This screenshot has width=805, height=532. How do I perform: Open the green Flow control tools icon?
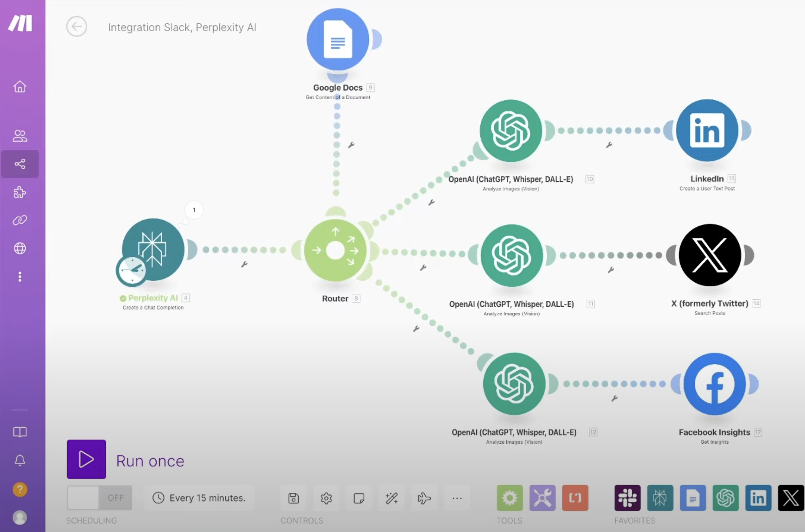(510, 498)
